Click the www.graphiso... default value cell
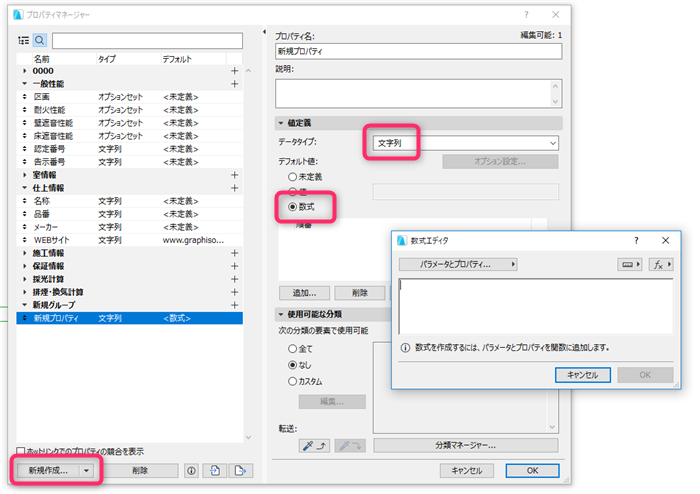Viewport: 700px width, 494px height. (193, 240)
